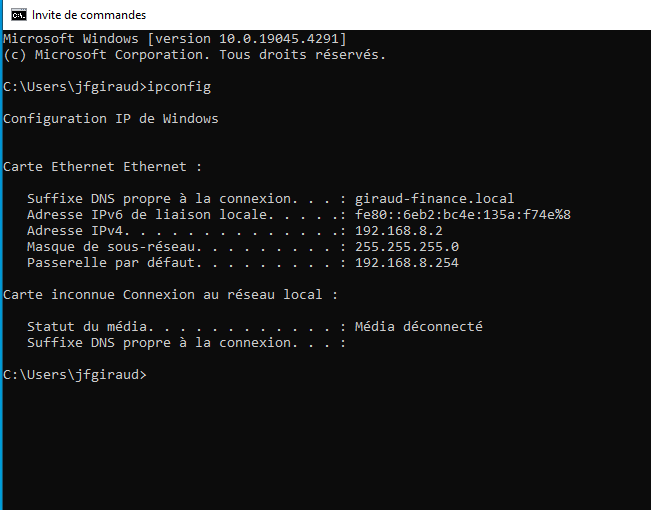
Task: Click the subnet mask value 255.255.255.0
Action: pos(406,247)
